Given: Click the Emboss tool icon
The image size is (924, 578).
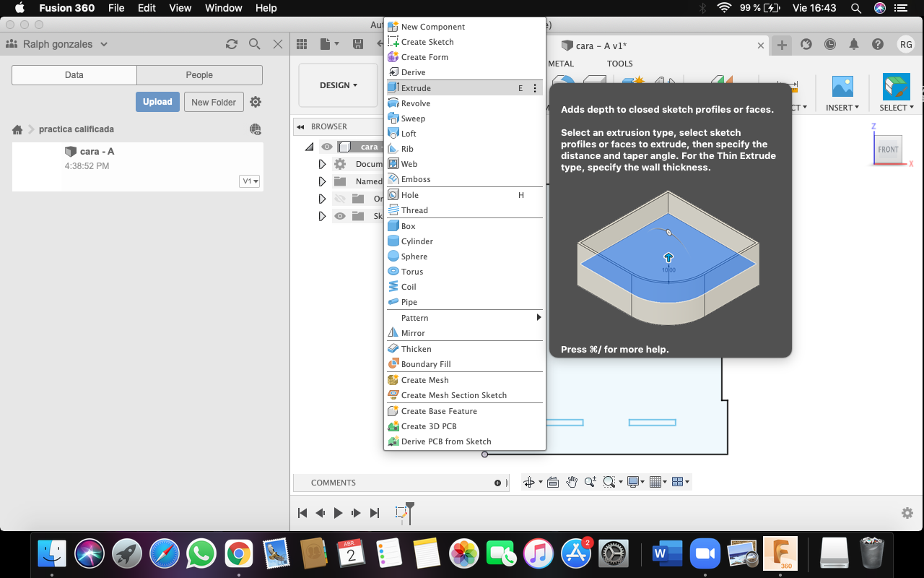Looking at the screenshot, I should (x=393, y=179).
